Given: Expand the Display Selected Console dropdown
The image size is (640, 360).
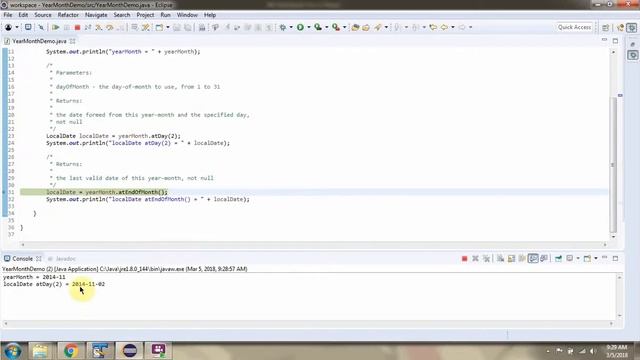Looking at the screenshot, I should click(x=578, y=258).
